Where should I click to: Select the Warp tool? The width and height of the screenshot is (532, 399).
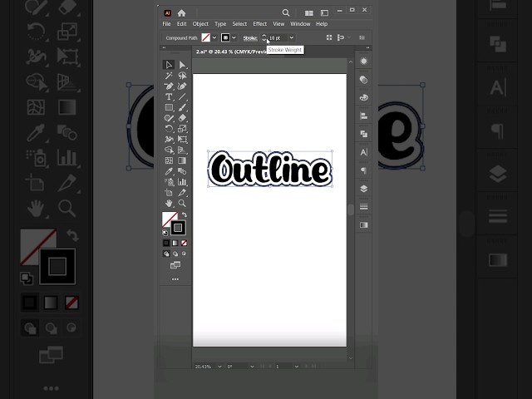coord(169,140)
